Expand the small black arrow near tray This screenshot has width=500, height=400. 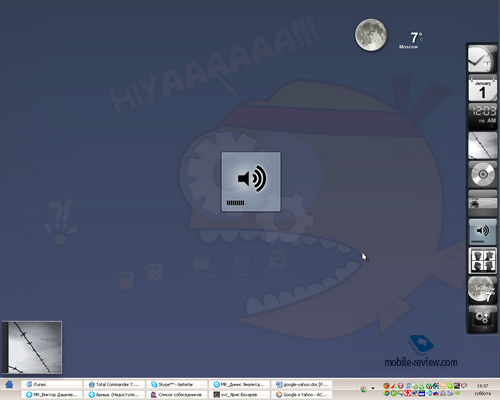click(373, 388)
